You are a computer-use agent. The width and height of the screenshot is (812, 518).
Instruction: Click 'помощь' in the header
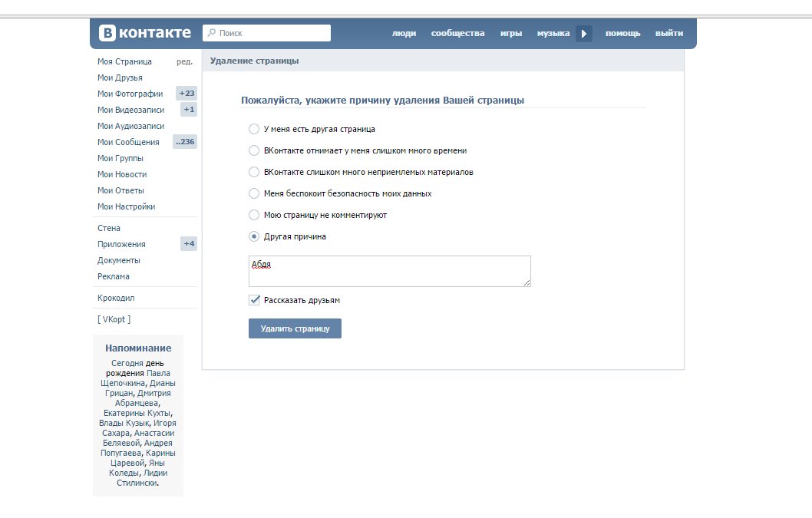pos(622,33)
